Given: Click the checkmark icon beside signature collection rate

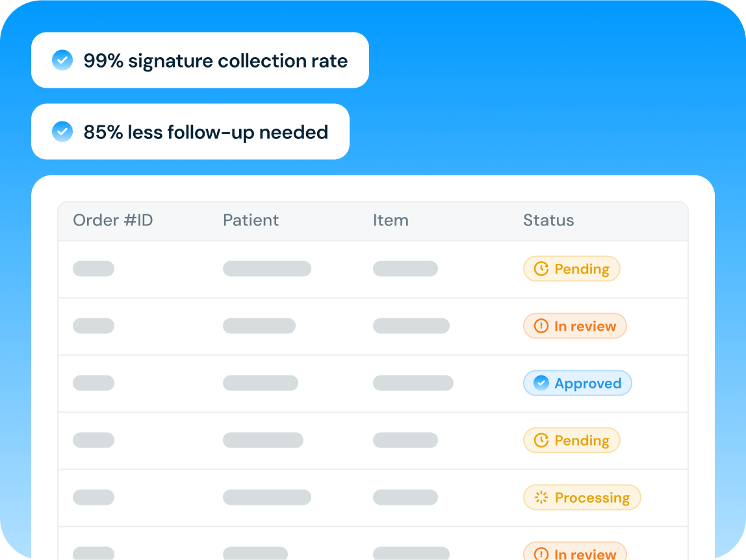Looking at the screenshot, I should 62,60.
